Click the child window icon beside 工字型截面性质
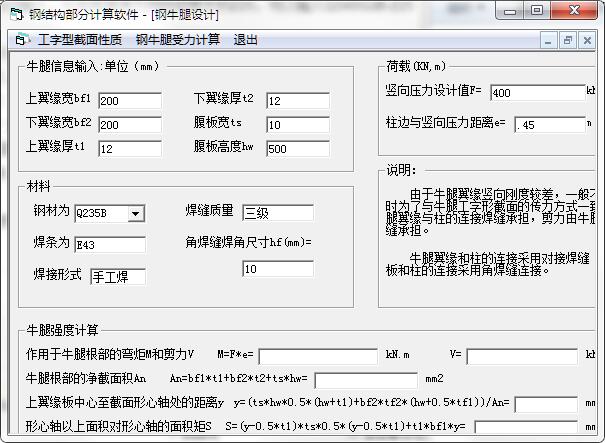This screenshot has width=605, height=443. 22,40
